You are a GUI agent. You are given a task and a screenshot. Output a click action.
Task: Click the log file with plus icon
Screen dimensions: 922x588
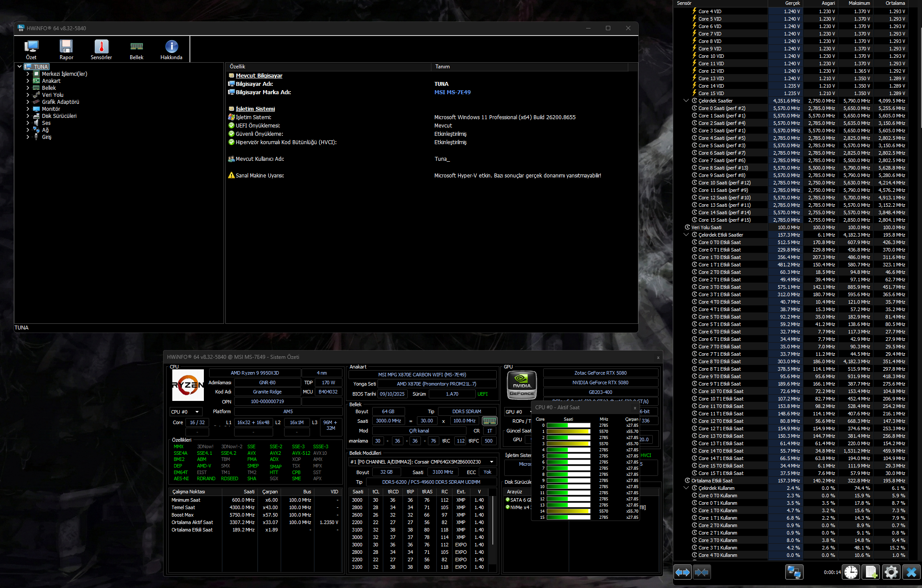coord(871,572)
